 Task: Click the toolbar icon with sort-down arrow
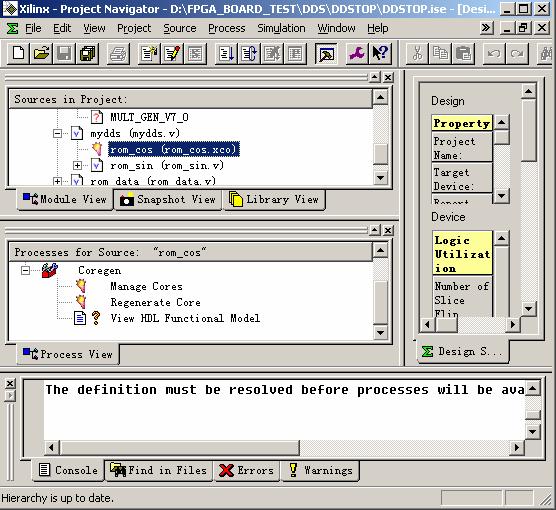click(x=226, y=54)
